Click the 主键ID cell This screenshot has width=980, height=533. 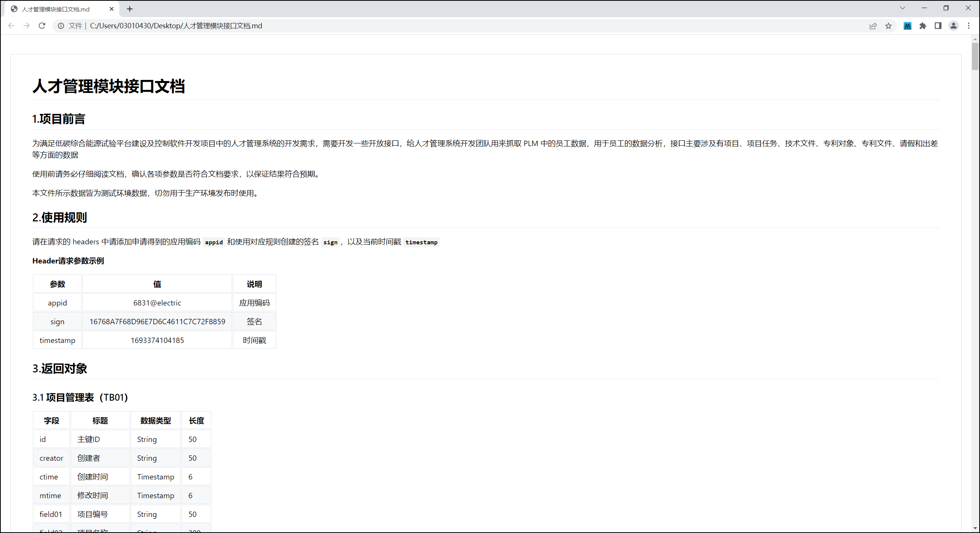click(x=100, y=439)
